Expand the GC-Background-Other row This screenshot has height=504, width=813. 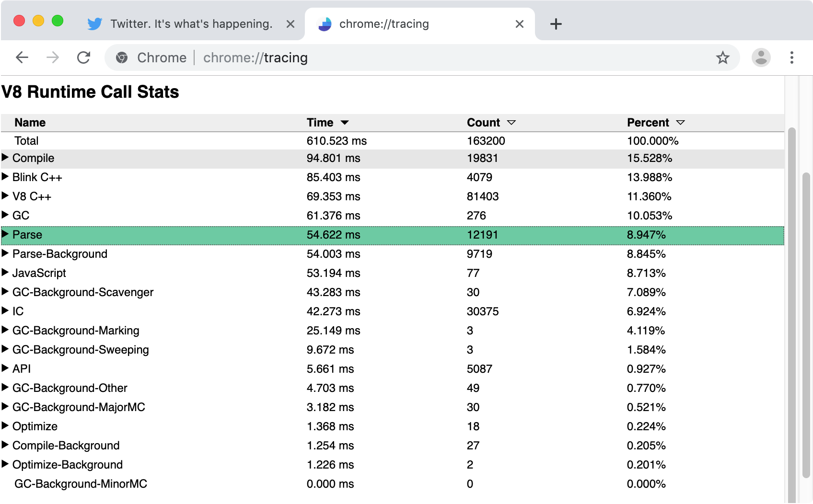point(5,387)
